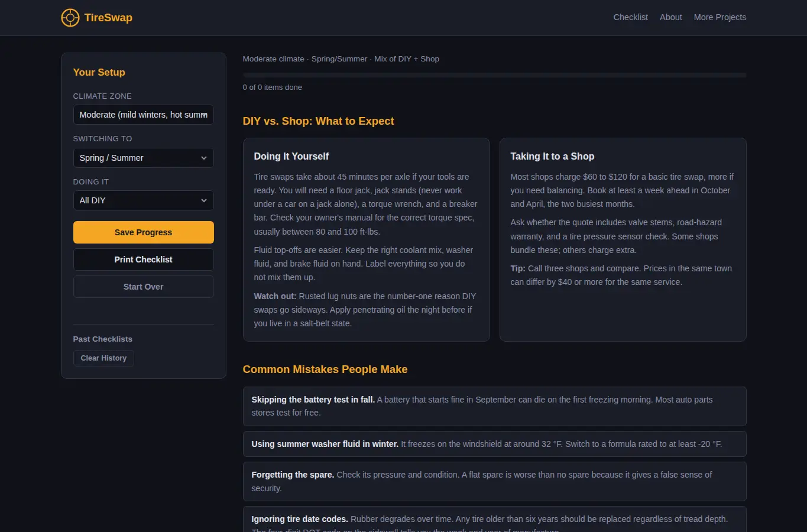Viewport: 807px width, 532px height.
Task: Click the "DIY vs. Shop: What to Expect" heading
Action: pyautogui.click(x=318, y=121)
